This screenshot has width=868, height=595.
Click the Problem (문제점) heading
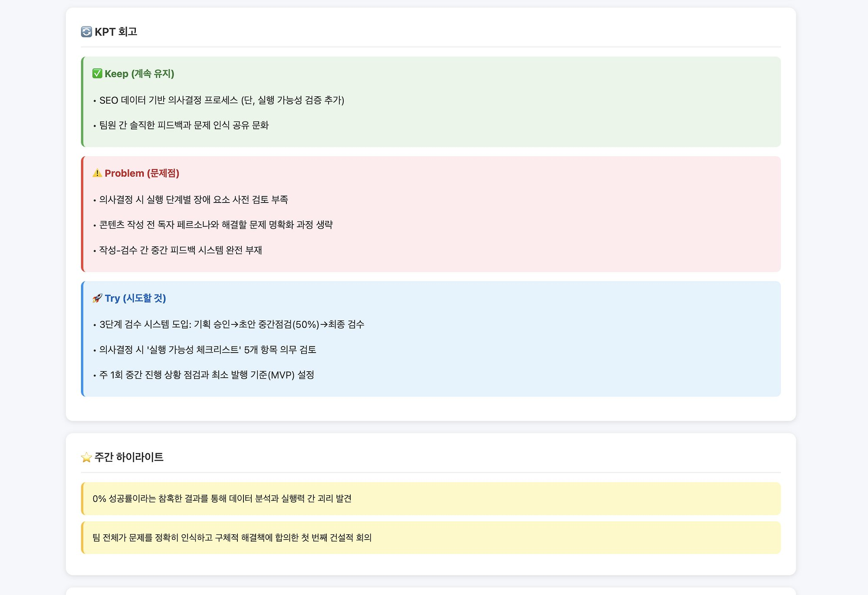[142, 173]
